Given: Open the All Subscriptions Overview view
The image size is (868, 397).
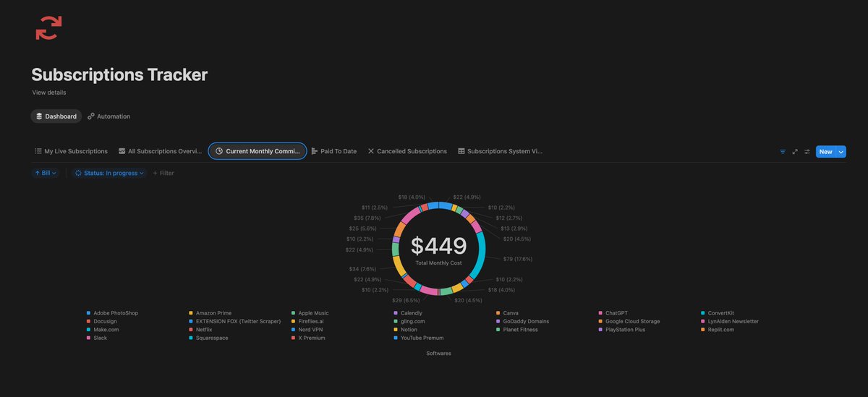Looking at the screenshot, I should tap(160, 151).
